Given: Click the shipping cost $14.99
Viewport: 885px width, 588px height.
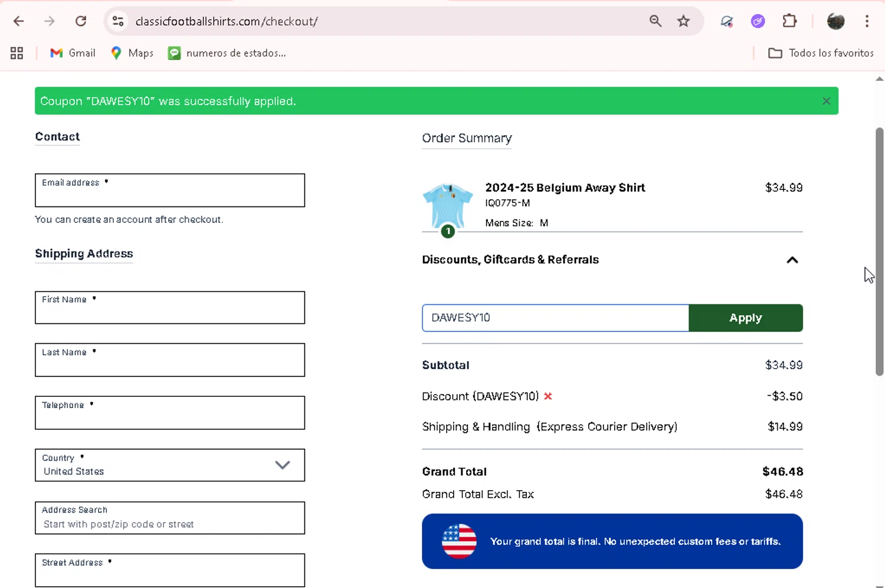Looking at the screenshot, I should 785,426.
